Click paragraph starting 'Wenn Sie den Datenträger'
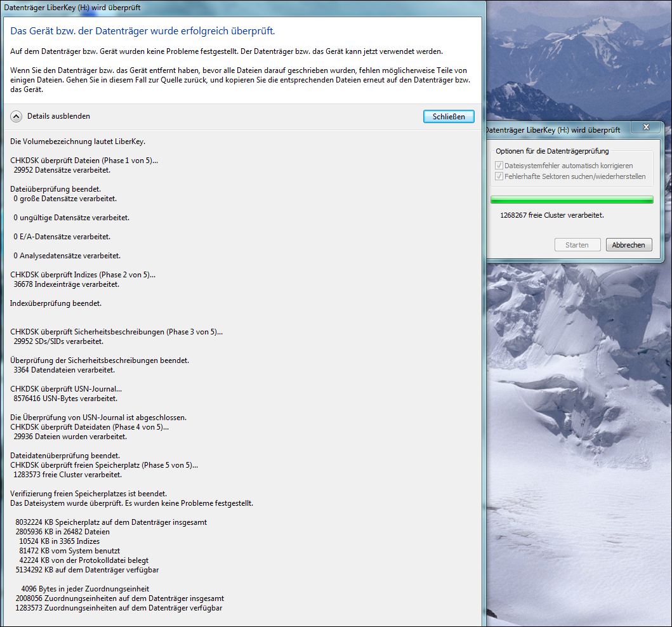 click(240, 80)
